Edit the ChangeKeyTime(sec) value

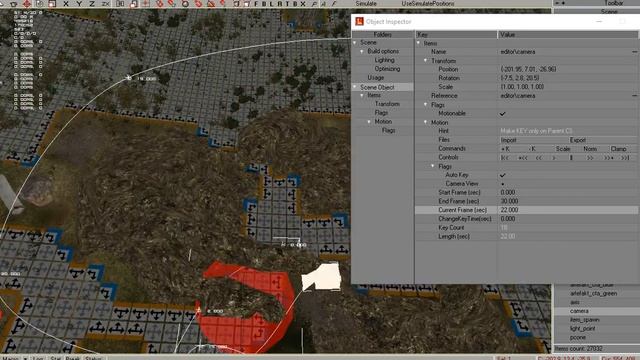(x=567, y=219)
